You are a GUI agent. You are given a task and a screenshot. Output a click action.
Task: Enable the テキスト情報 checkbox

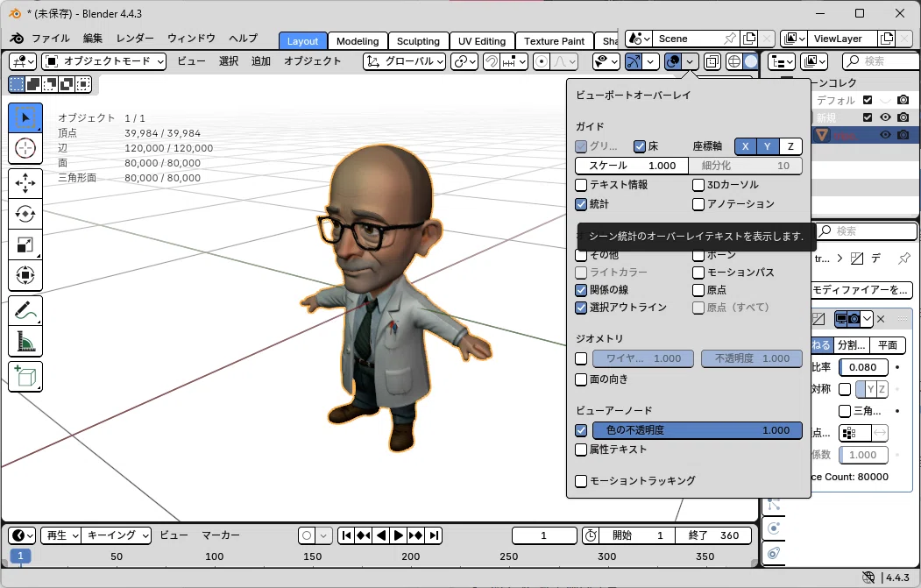click(581, 185)
